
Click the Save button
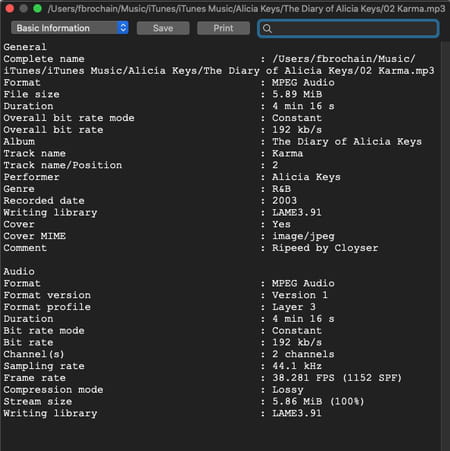[163, 28]
